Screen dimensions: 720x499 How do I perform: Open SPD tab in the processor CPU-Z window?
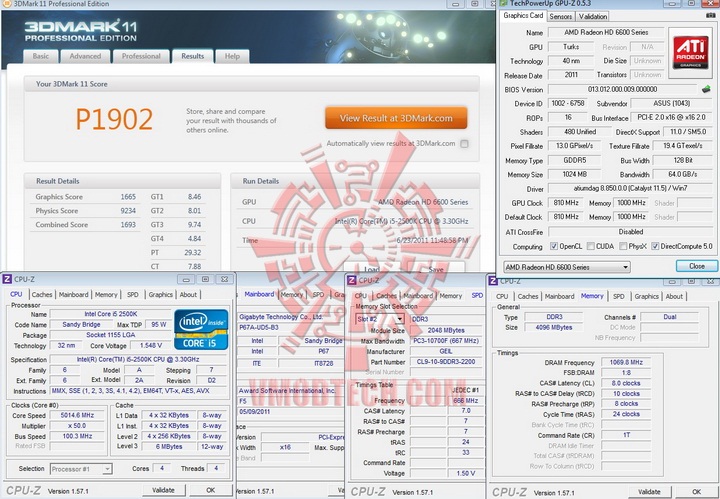click(x=133, y=295)
